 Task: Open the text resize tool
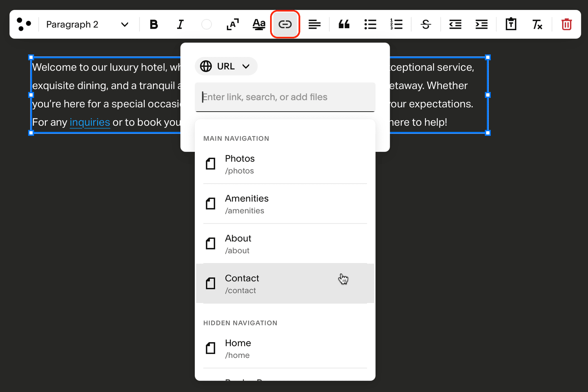(232, 24)
